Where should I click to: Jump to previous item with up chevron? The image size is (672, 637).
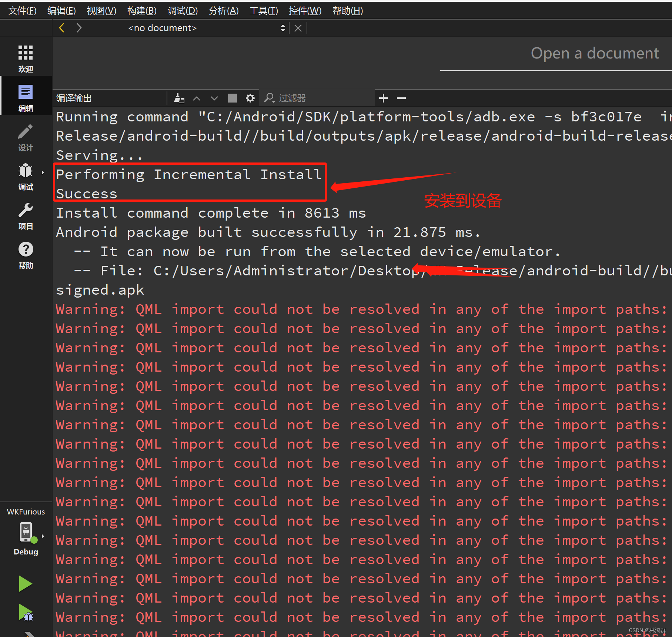pos(197,98)
